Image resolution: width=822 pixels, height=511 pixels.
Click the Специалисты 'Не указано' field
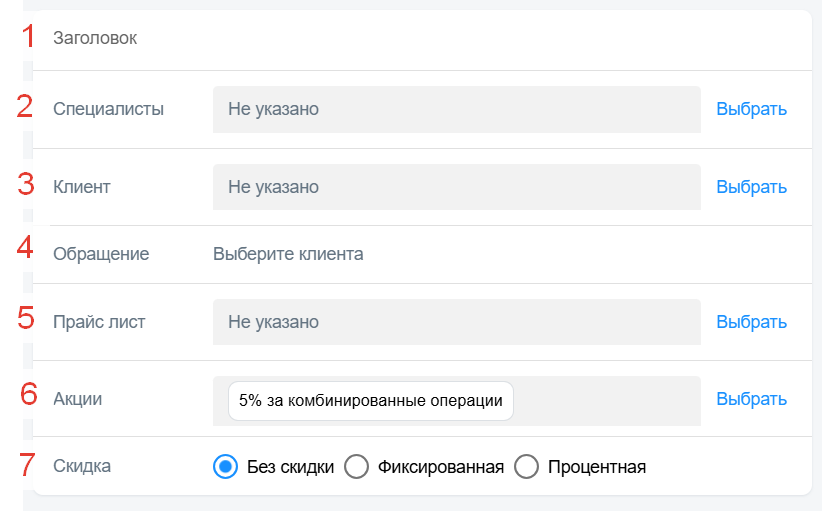coord(457,110)
